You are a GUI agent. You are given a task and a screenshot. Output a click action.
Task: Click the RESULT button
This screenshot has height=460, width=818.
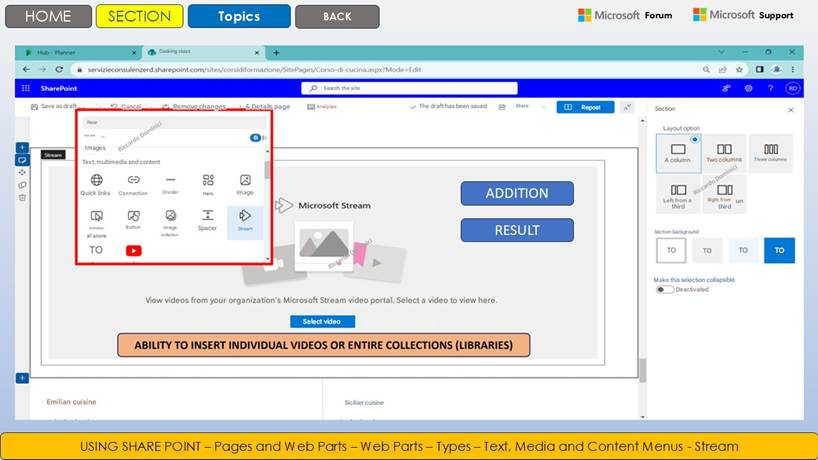coord(517,230)
